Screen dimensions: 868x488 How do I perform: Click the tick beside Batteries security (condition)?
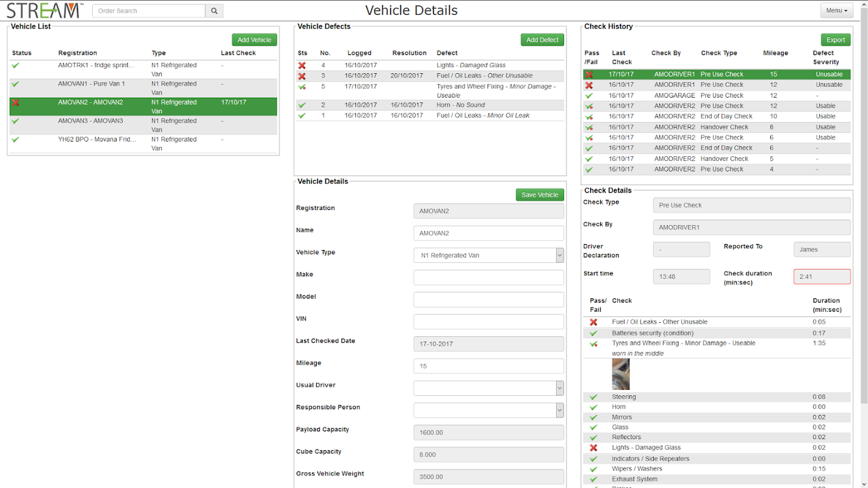coord(593,334)
